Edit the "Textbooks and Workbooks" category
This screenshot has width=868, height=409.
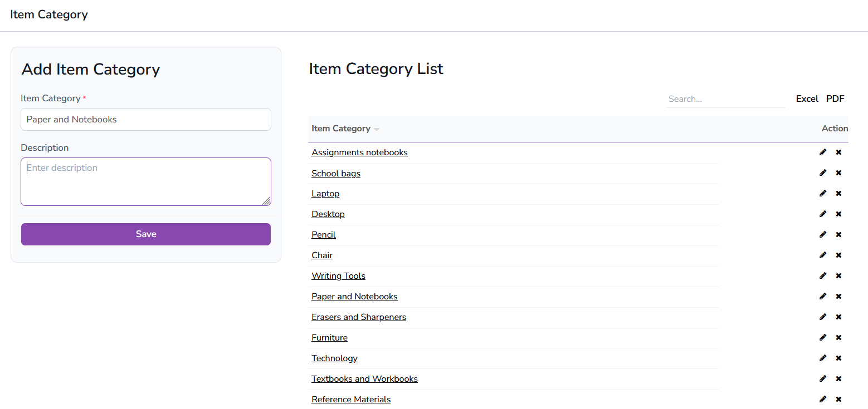823,378
